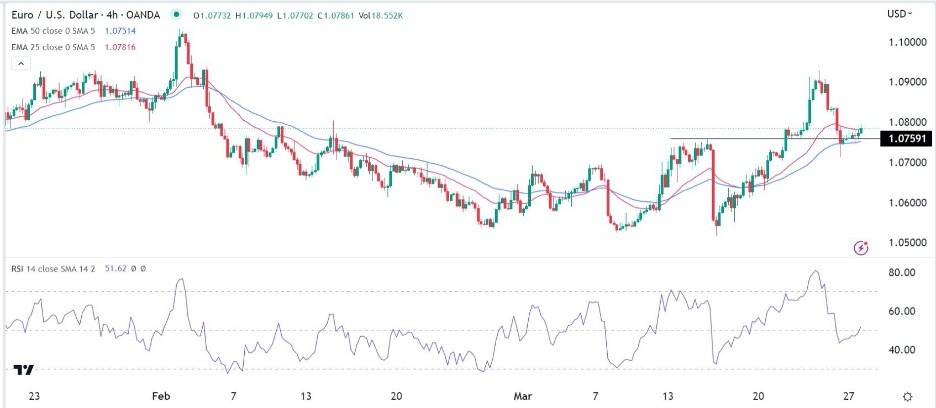Click the purple lightning events icon

click(x=861, y=247)
